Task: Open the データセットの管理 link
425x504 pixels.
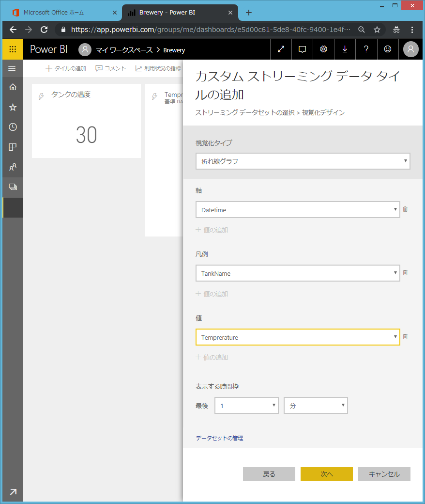Action: click(219, 438)
